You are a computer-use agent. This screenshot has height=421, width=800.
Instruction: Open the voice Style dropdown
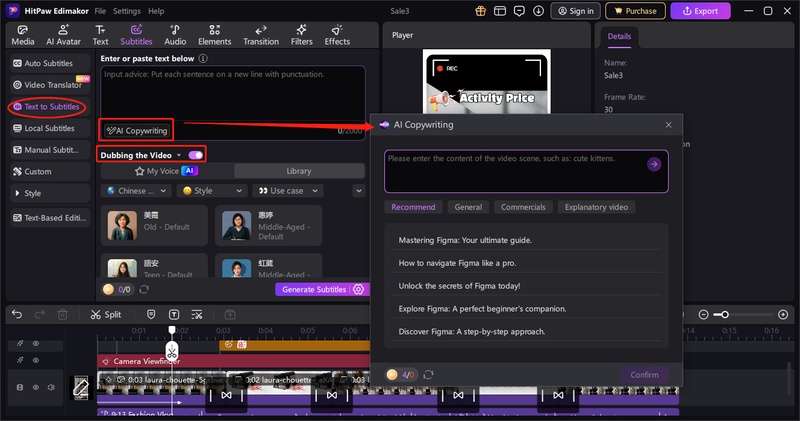pos(212,190)
